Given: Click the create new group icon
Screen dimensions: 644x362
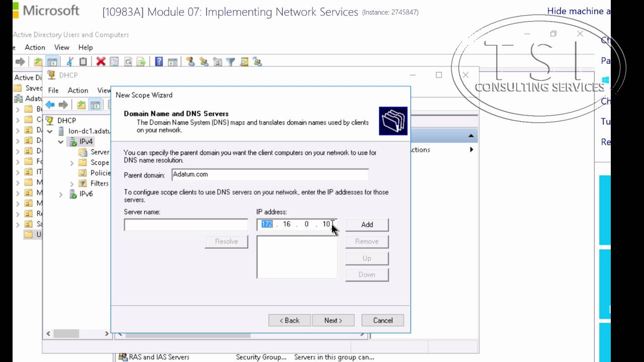Looking at the screenshot, I should [204, 62].
